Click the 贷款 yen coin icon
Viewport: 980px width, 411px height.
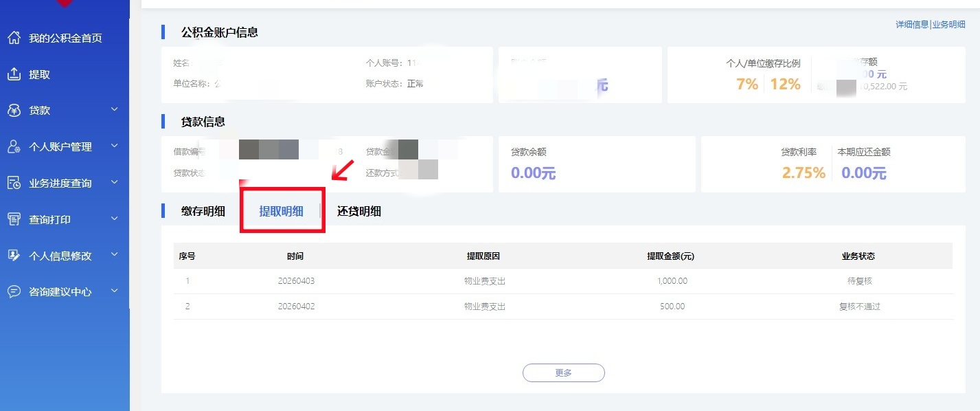[14, 111]
